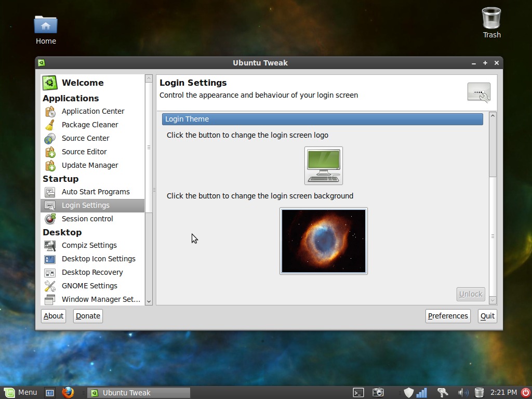Select Update Manager in sidebar
This screenshot has height=399, width=532.
click(92, 166)
